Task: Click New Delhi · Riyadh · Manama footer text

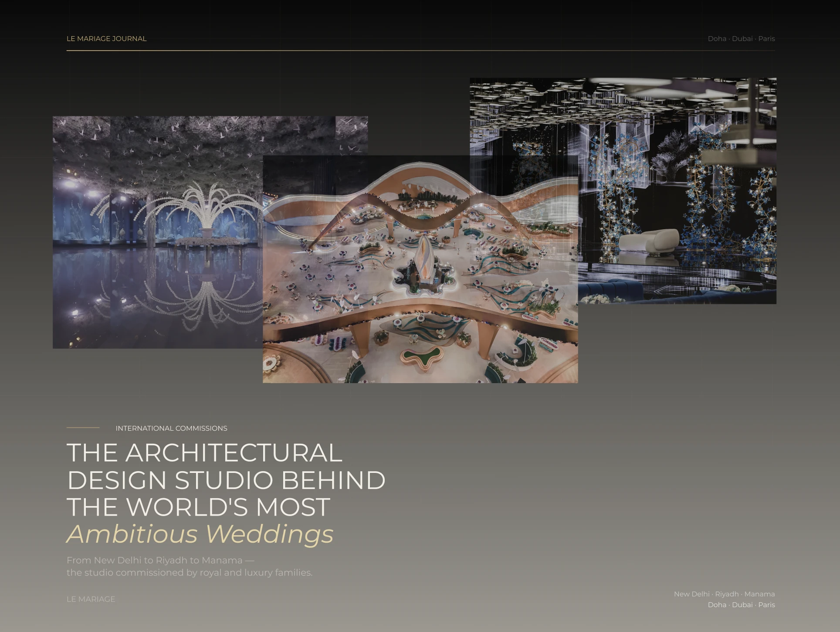Action: (724, 594)
